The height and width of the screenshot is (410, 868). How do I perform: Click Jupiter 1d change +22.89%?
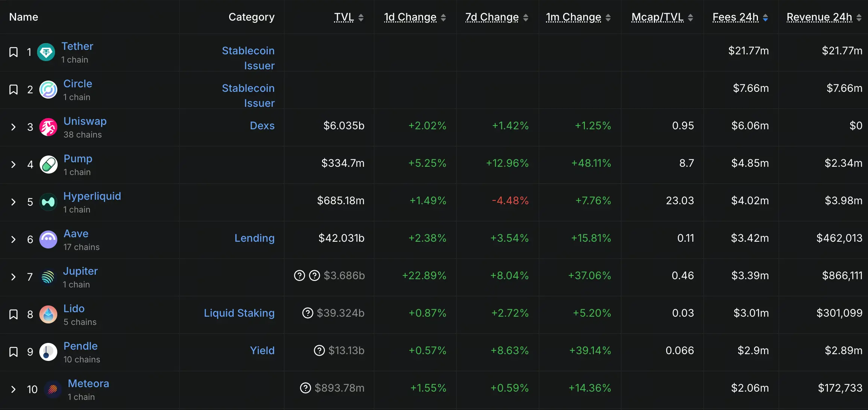(424, 275)
